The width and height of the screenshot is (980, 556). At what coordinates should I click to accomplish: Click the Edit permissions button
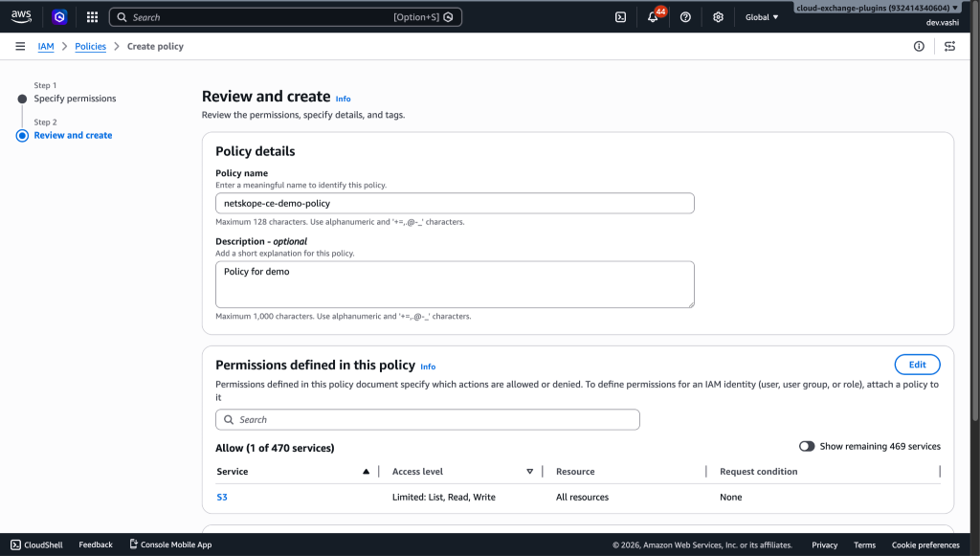pyautogui.click(x=917, y=365)
